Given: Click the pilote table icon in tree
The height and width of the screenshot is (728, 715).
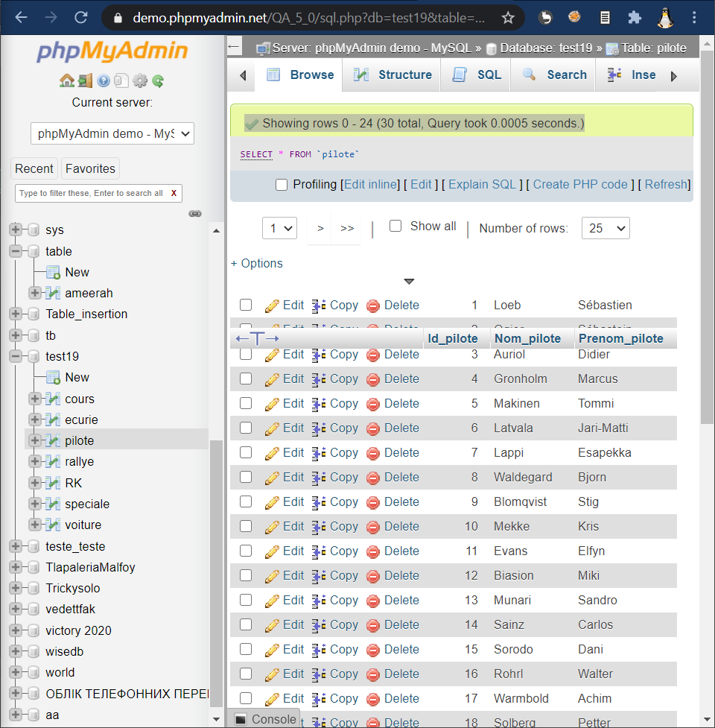Looking at the screenshot, I should [x=53, y=440].
